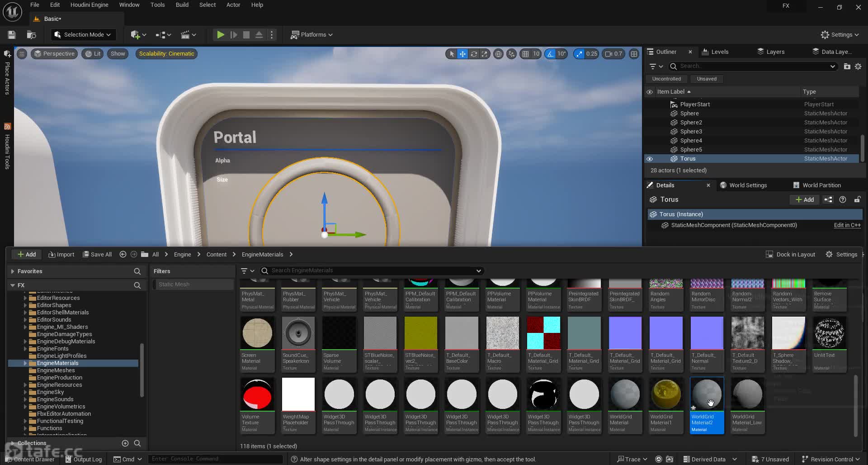Toggle surface snapping icon in viewport
This screenshot has height=465, width=868.
(511, 54)
